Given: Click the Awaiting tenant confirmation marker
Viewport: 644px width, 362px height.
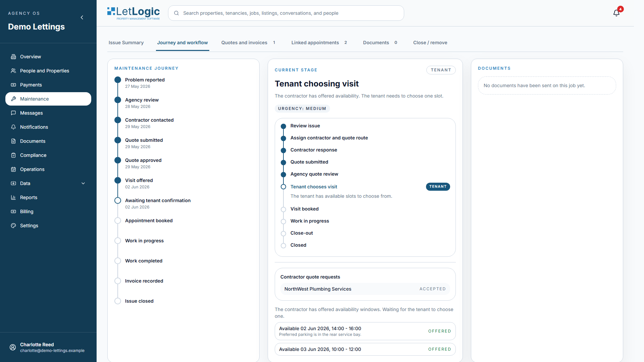Looking at the screenshot, I should tap(118, 200).
